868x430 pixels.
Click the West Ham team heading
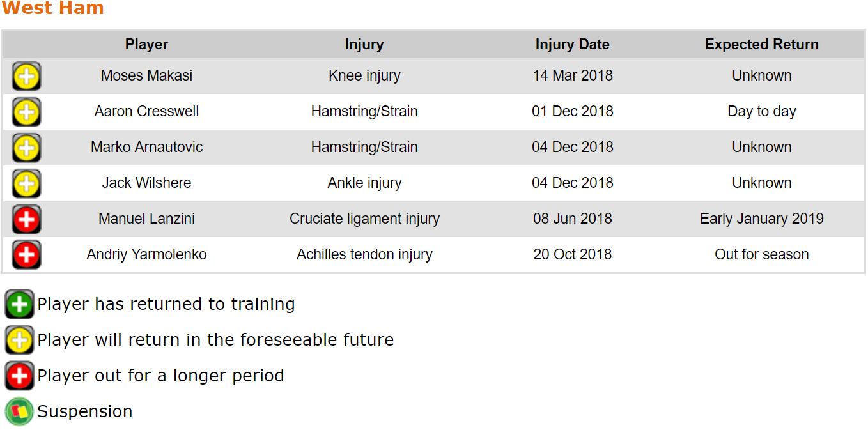[52, 9]
